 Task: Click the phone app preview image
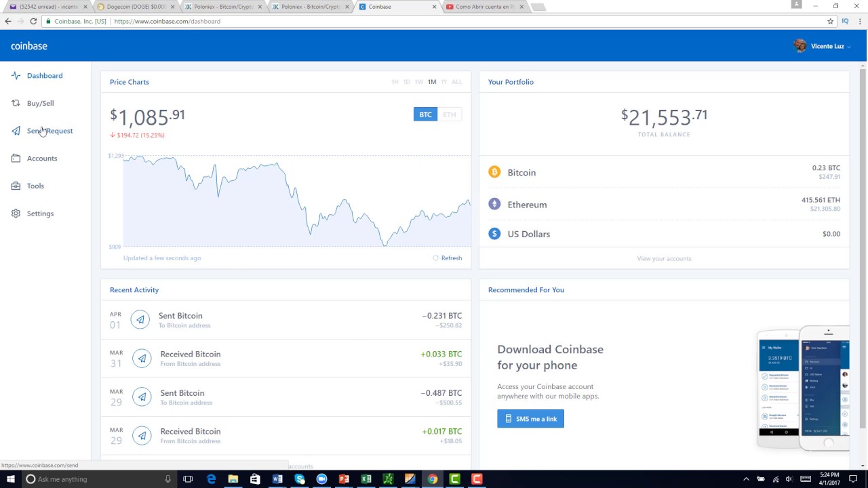tap(803, 388)
